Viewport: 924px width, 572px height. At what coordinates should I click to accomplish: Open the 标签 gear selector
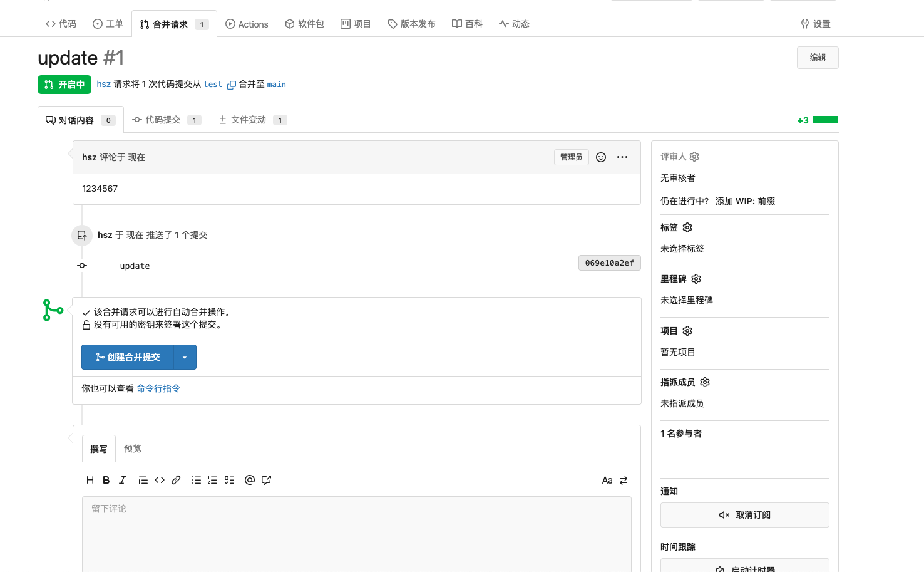pos(687,227)
